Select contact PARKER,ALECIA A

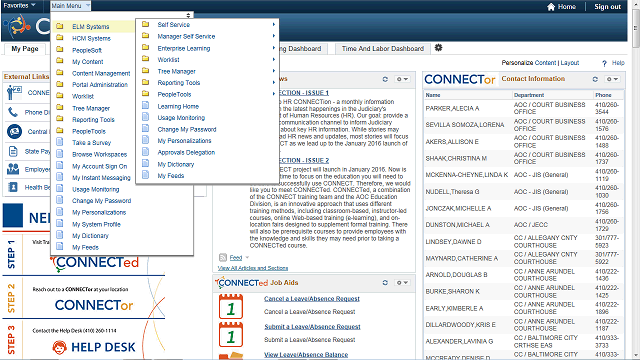tap(452, 109)
